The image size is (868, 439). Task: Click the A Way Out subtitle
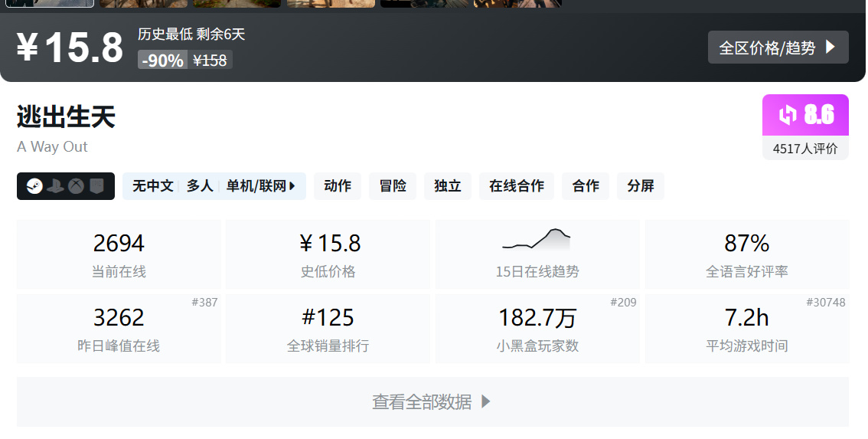point(52,147)
